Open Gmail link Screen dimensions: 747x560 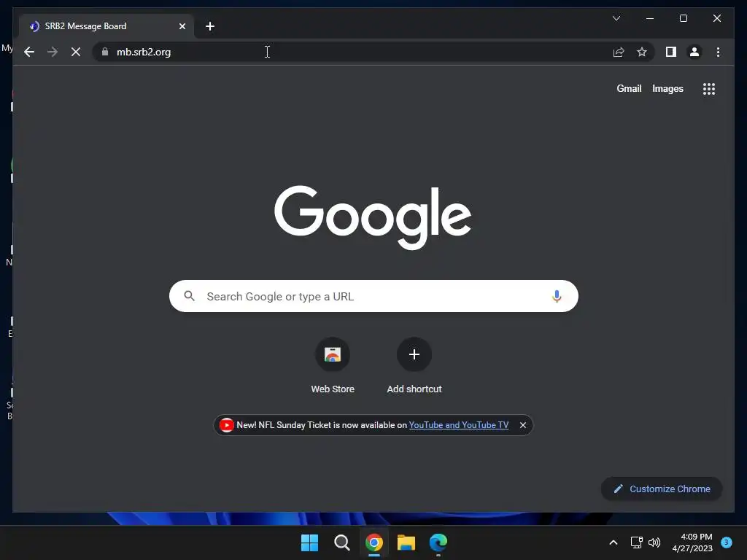click(x=629, y=88)
